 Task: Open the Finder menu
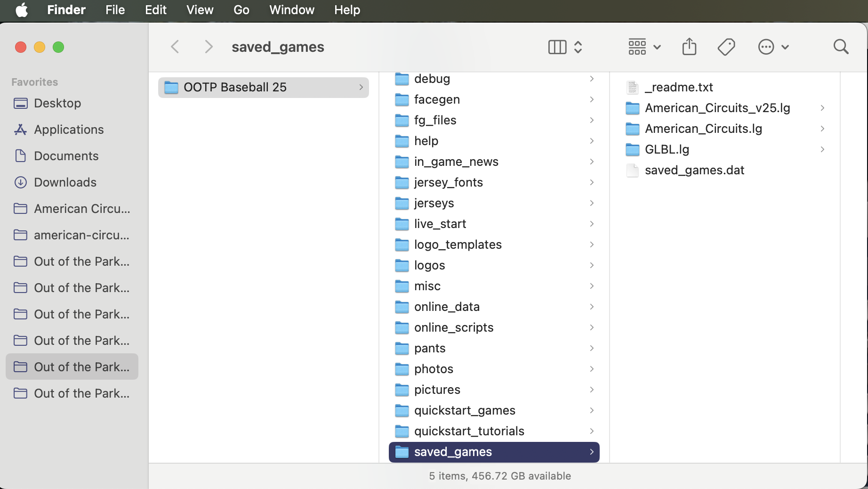point(66,10)
